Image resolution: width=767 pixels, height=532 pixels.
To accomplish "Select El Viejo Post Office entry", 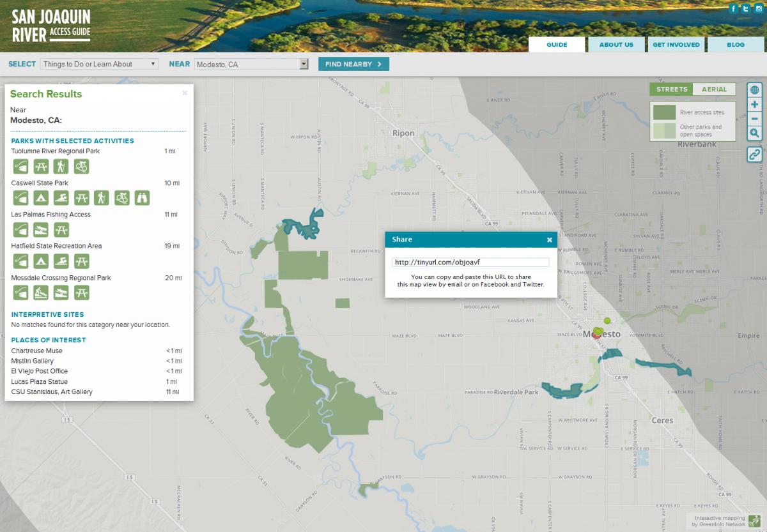I will (39, 371).
